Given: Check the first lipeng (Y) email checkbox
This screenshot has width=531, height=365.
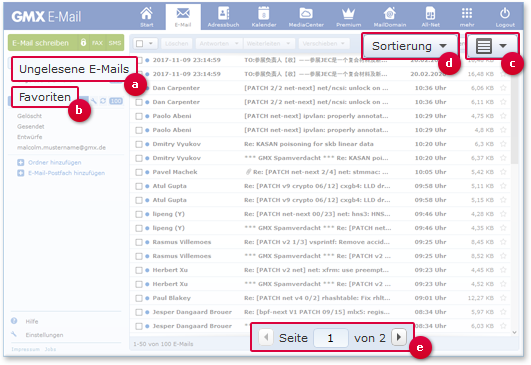Looking at the screenshot, I should (139, 214).
